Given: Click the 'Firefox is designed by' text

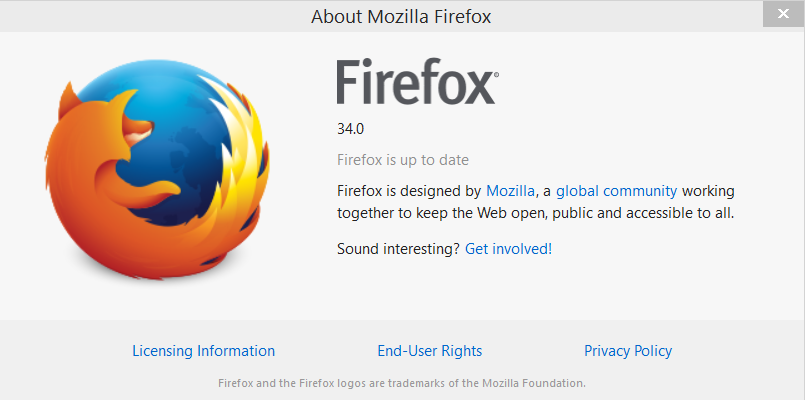Looking at the screenshot, I should coord(409,190).
